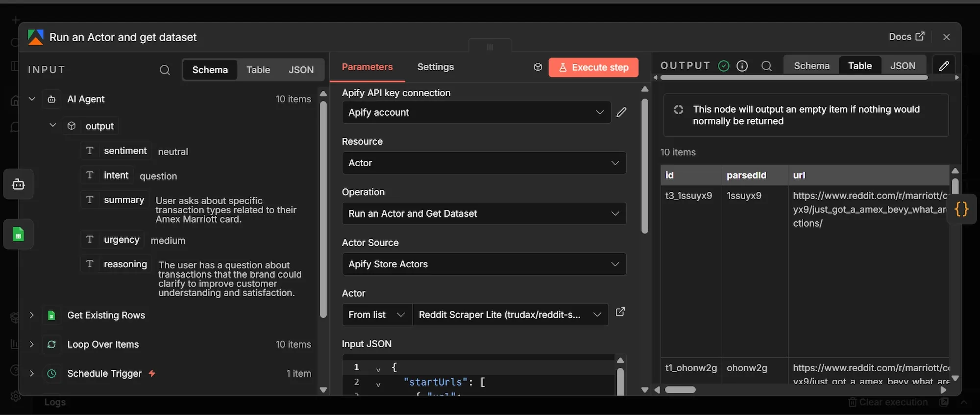Open the Actor Source dropdown

[x=484, y=264]
